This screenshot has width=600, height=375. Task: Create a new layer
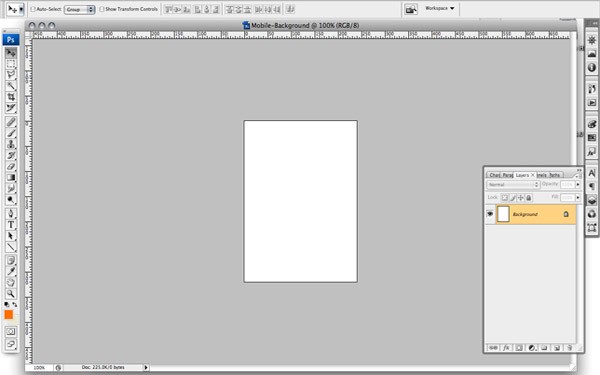click(x=557, y=348)
